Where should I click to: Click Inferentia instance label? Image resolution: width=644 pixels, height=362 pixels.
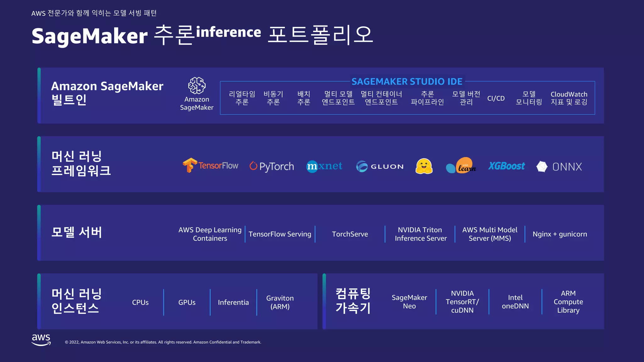click(x=233, y=302)
